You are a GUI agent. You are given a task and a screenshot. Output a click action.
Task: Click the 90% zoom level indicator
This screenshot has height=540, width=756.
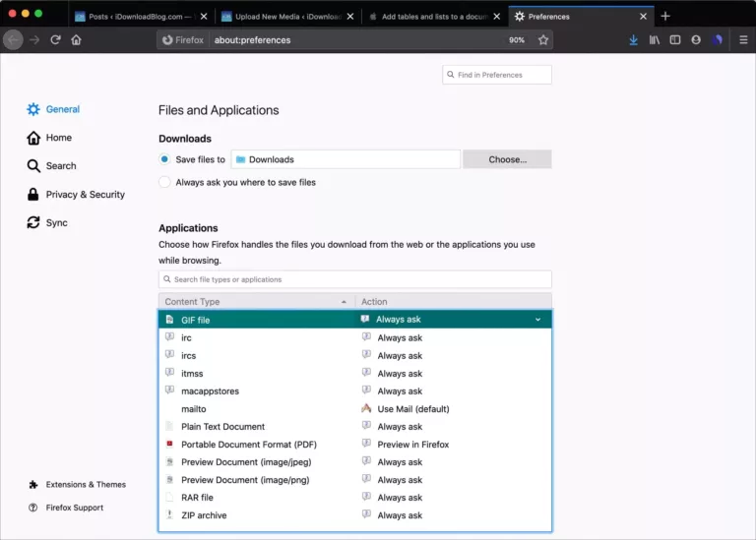[516, 40]
